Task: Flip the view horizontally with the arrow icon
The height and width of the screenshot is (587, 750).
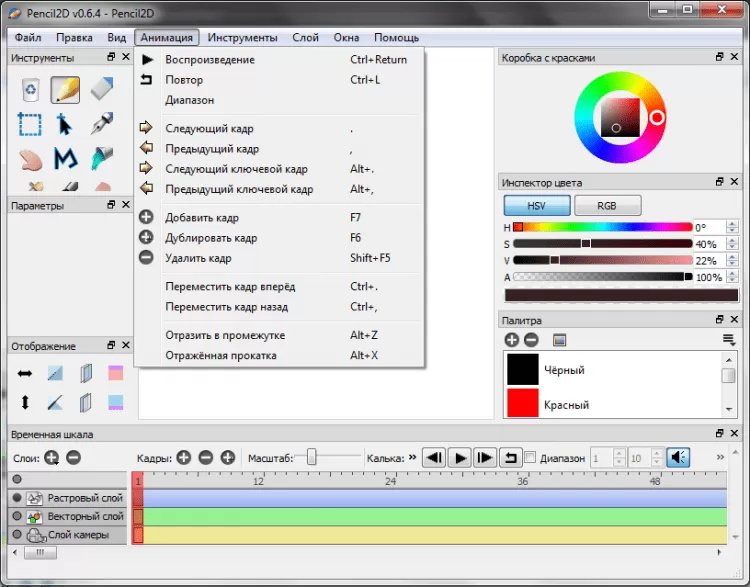Action: (25, 373)
